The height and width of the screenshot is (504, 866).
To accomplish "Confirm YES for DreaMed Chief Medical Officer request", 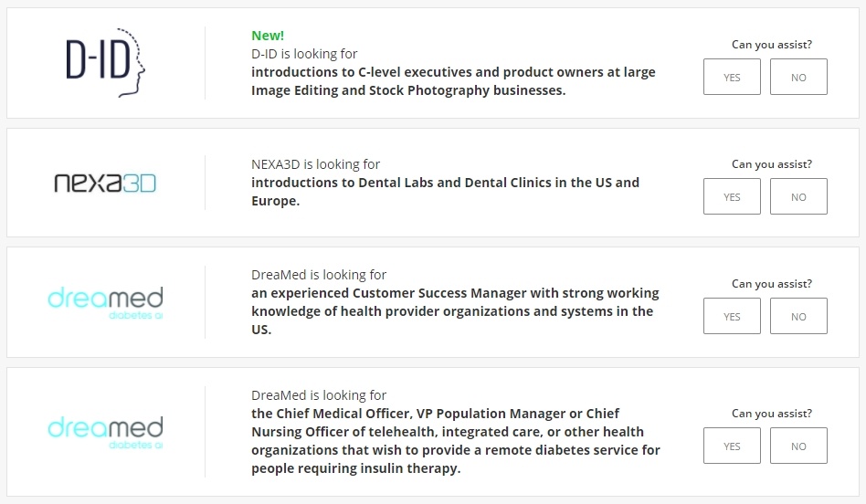I will (732, 446).
